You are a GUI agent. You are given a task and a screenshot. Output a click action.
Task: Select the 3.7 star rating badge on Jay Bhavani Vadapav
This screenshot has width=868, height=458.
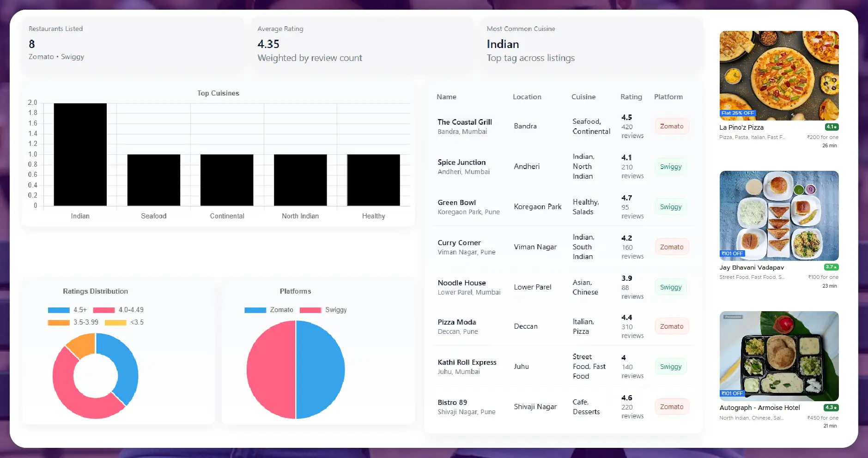831,267
